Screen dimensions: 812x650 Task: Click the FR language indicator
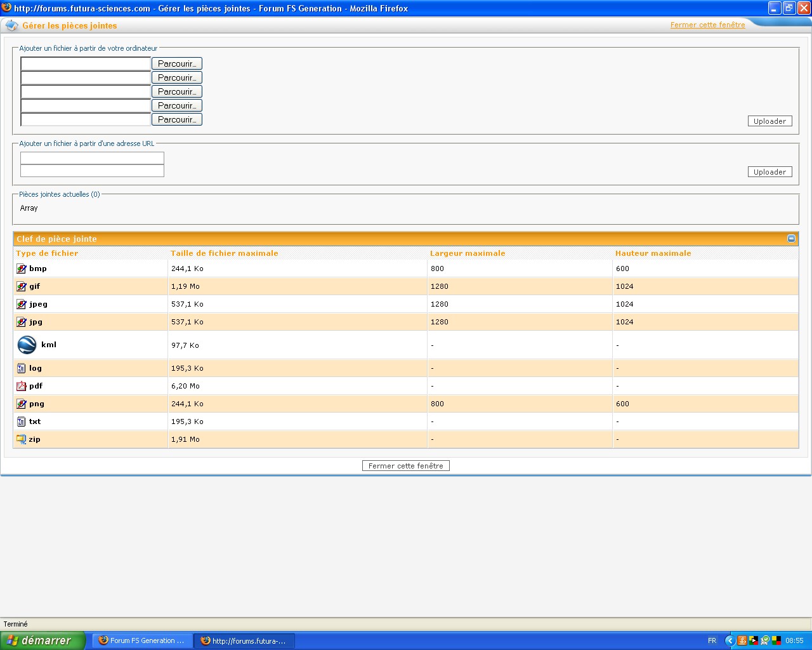tap(712, 640)
